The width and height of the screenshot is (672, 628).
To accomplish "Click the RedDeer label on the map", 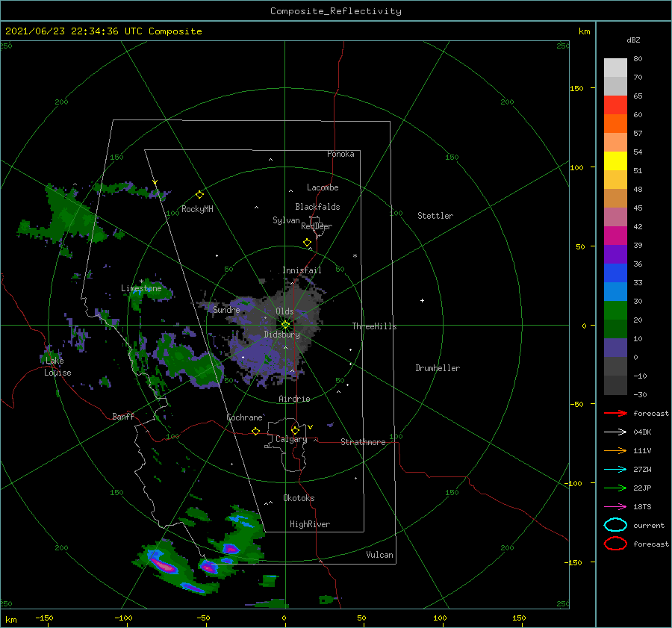I will tap(317, 226).
